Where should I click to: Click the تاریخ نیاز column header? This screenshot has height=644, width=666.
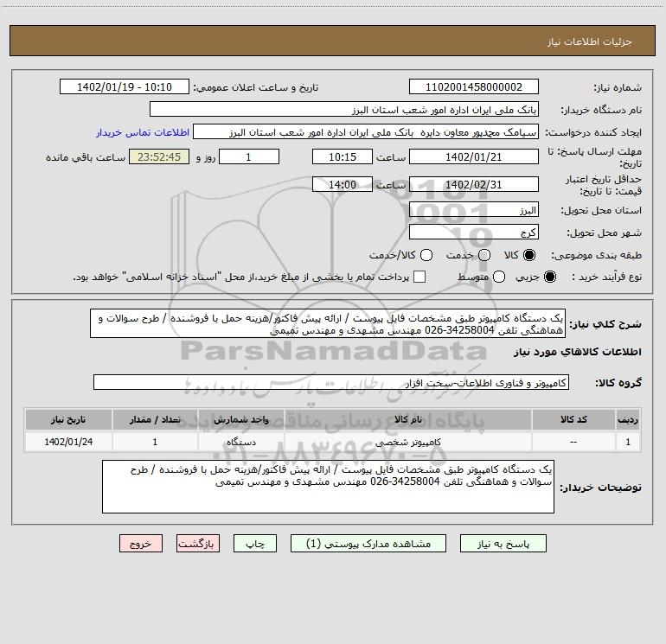point(68,419)
